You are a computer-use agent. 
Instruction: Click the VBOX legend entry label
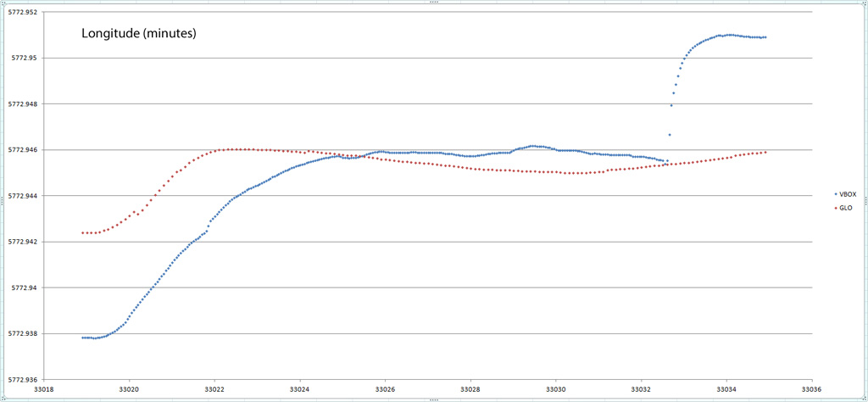[x=848, y=194]
